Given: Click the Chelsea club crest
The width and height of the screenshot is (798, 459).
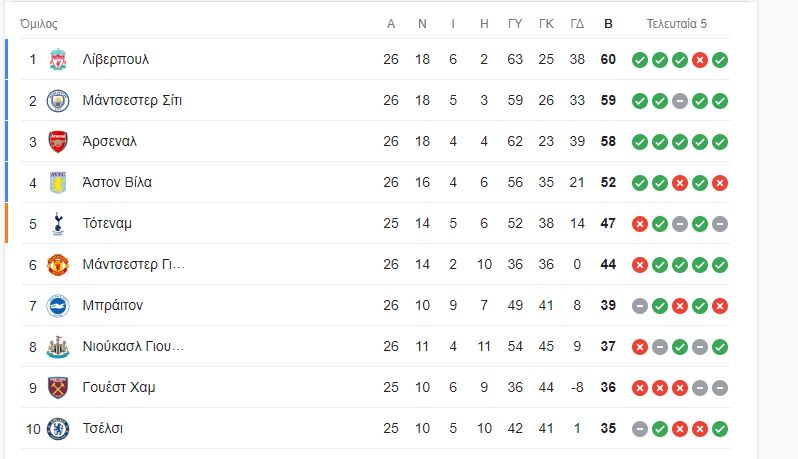Looking at the screenshot, I should coord(57,429).
